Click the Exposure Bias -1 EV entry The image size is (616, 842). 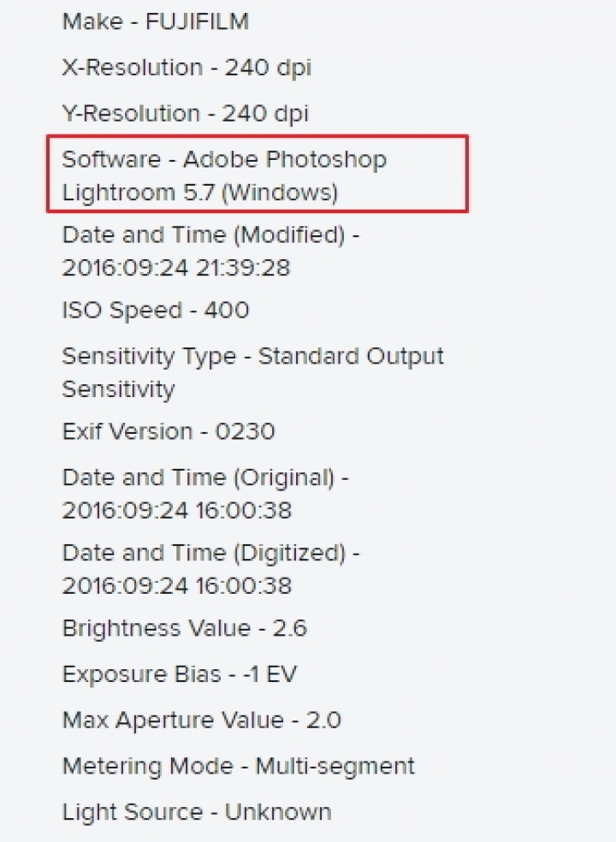click(x=180, y=674)
